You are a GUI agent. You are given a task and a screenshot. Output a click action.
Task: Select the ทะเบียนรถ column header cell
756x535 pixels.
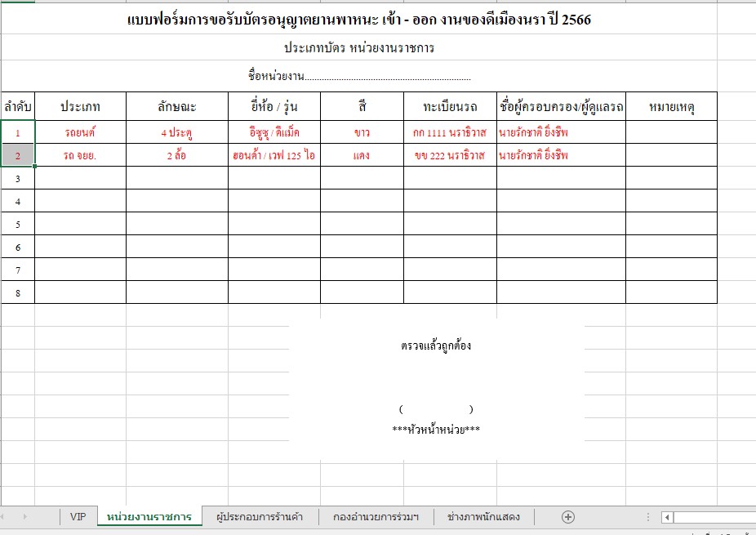pos(449,107)
